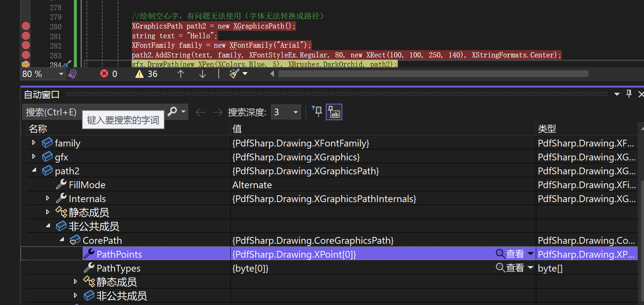Close the Autos window
This screenshot has width=644, height=305.
(641, 94)
